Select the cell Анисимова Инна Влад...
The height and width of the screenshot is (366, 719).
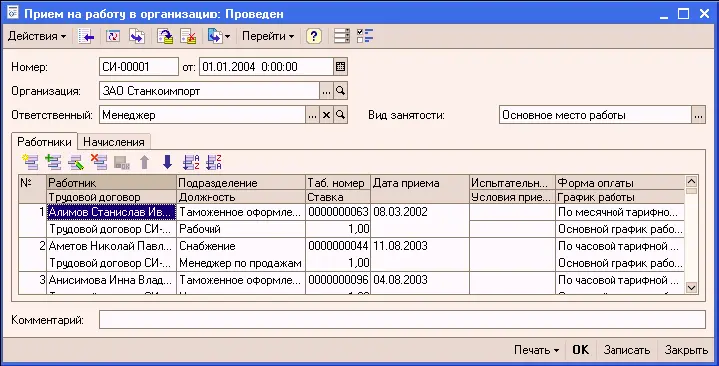point(111,280)
